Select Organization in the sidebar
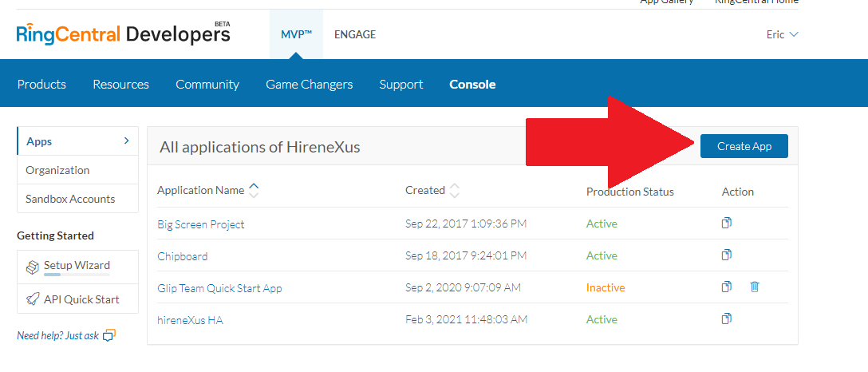Viewport: 868px width, 372px height. [77, 170]
